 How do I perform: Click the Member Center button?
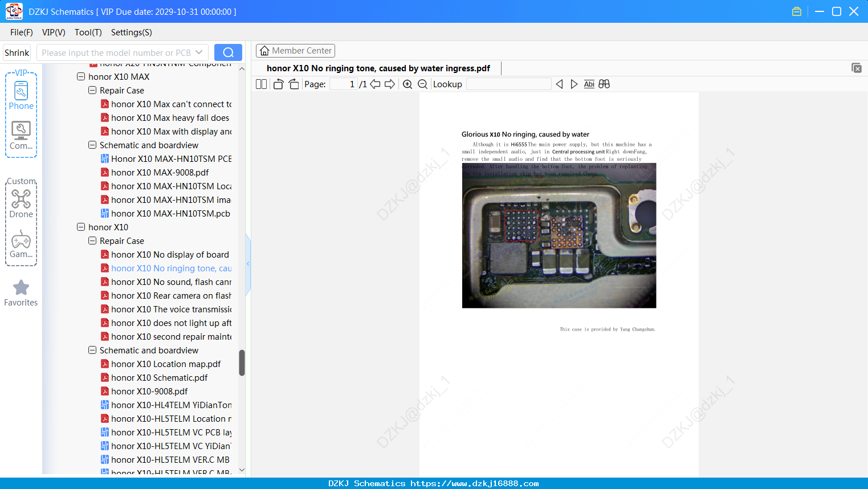point(295,51)
